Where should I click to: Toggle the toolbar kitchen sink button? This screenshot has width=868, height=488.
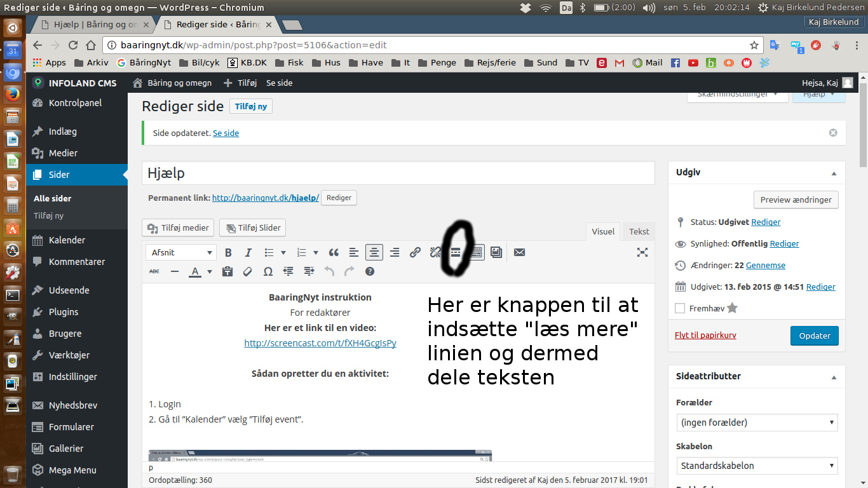pos(476,252)
